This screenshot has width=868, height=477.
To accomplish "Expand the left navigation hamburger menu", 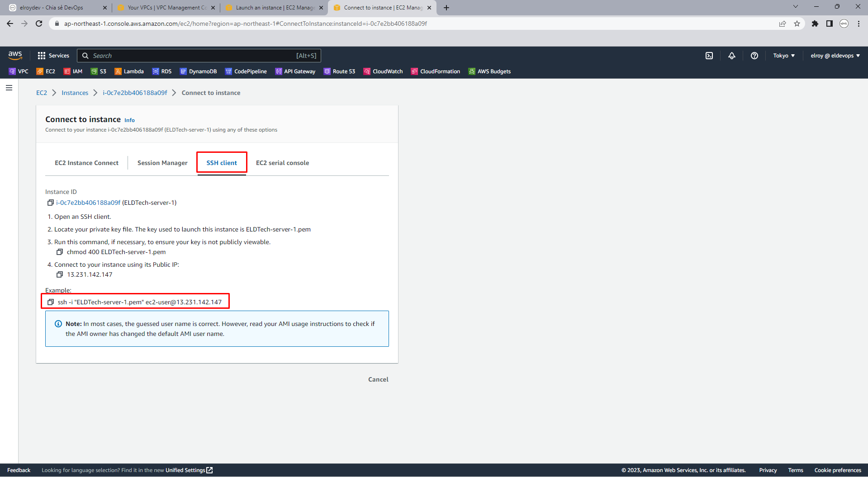I will coord(9,88).
